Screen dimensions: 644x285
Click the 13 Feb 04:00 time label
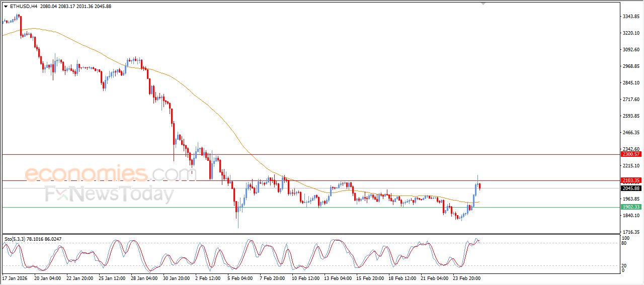tap(337, 277)
